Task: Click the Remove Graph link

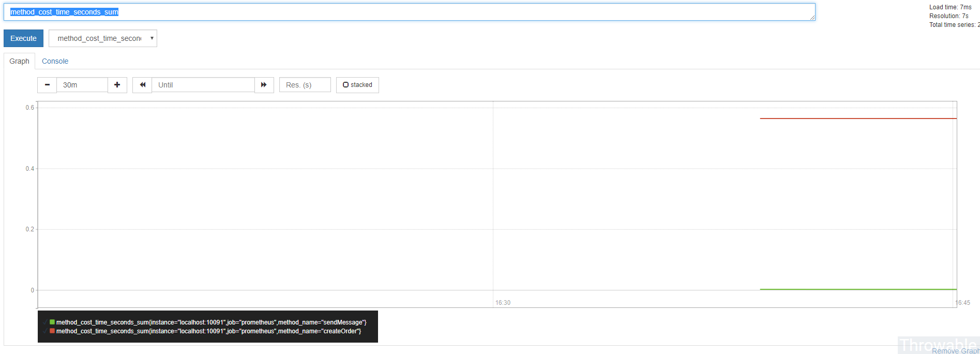Action: 956,351
